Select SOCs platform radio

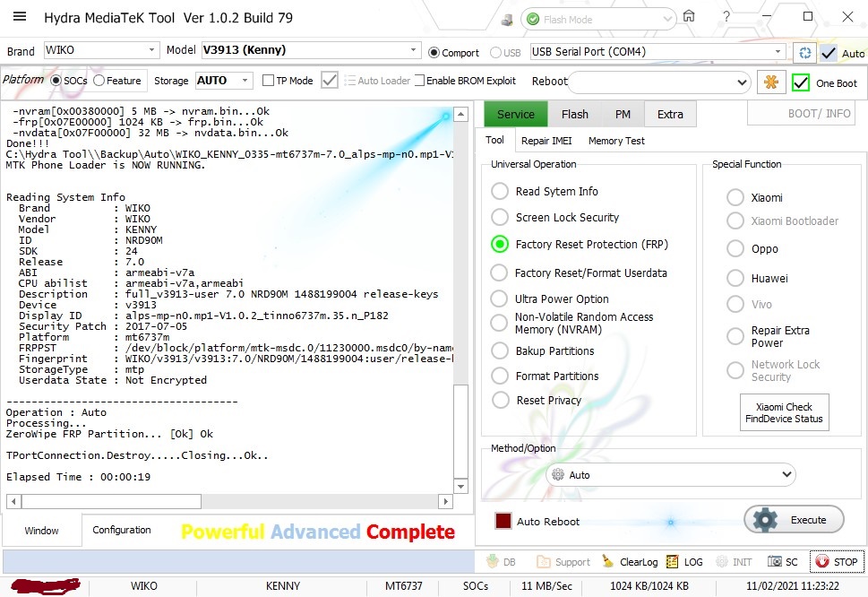[x=56, y=81]
